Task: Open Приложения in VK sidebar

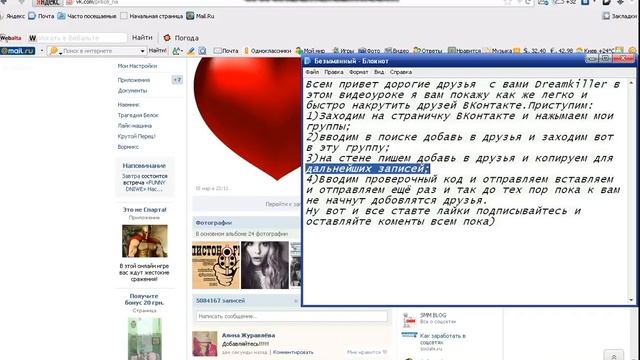Action: (x=134, y=80)
